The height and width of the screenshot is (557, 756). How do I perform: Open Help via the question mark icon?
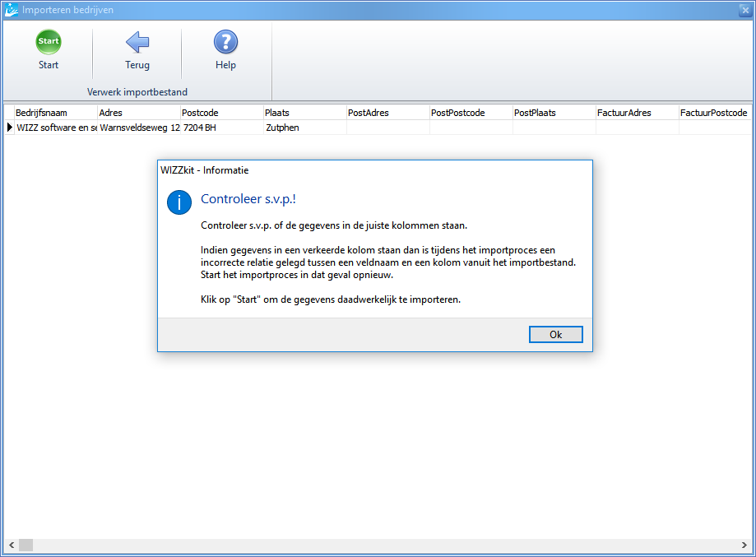(x=225, y=42)
